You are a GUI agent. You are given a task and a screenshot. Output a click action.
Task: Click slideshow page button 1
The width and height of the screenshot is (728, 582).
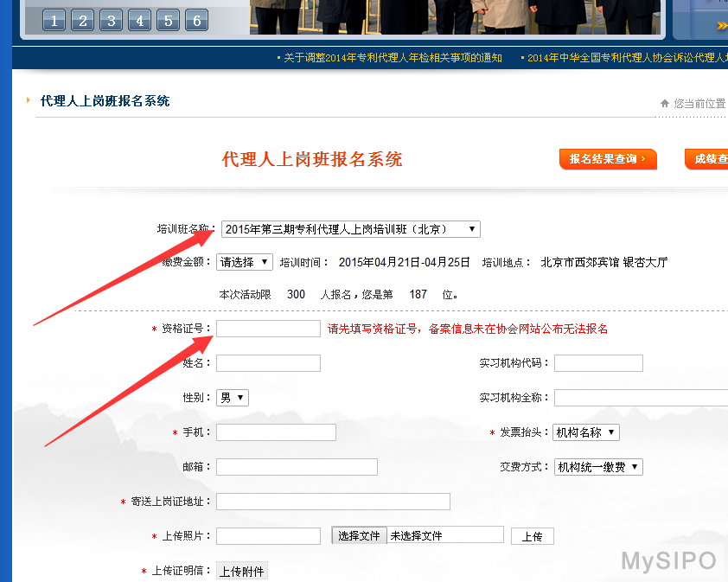pyautogui.click(x=54, y=21)
